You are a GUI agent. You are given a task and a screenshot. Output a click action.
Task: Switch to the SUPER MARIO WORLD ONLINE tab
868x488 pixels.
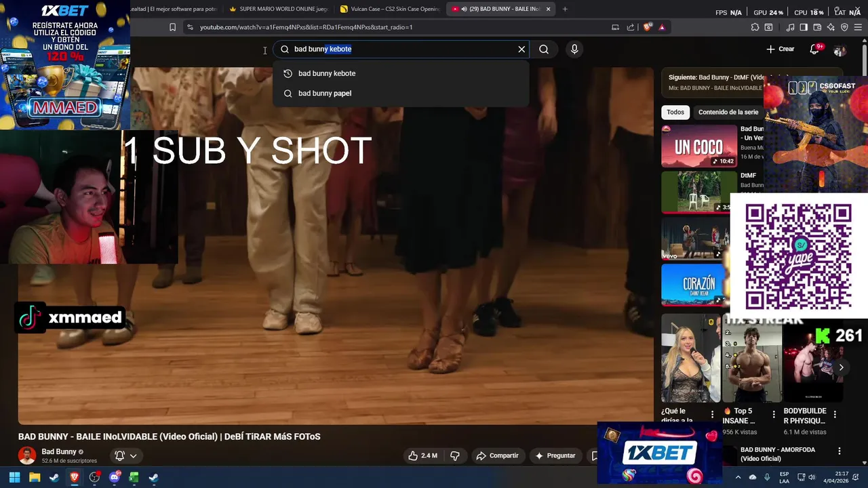[x=279, y=9]
